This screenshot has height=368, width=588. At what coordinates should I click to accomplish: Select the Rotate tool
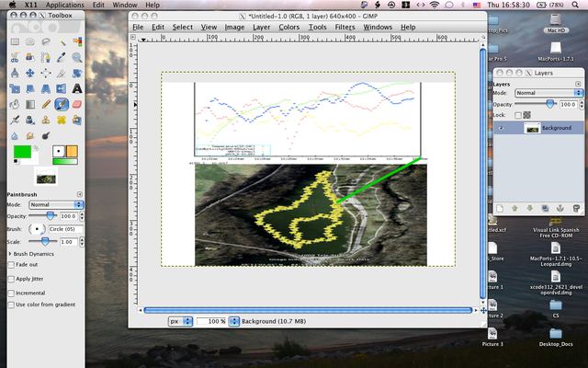[x=77, y=73]
